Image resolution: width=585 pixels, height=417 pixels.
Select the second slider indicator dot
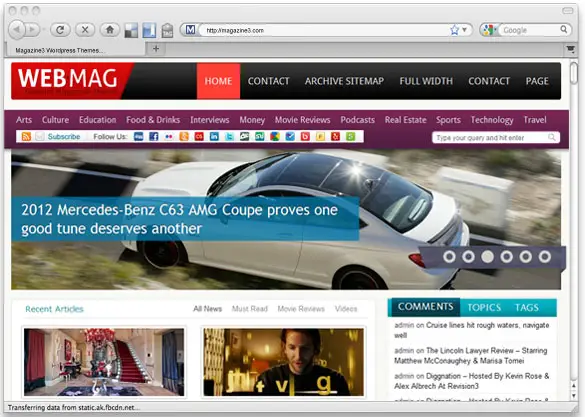(468, 257)
